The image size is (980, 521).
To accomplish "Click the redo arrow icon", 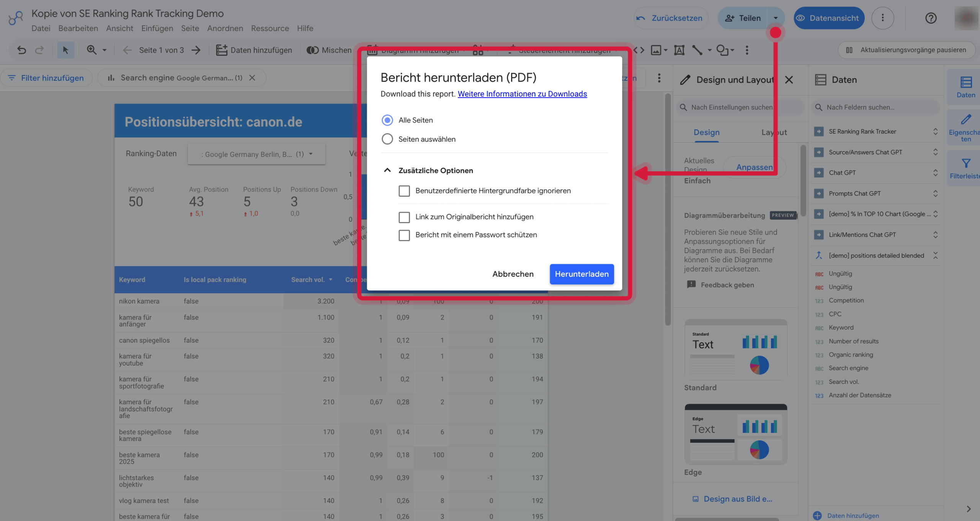I will point(39,50).
